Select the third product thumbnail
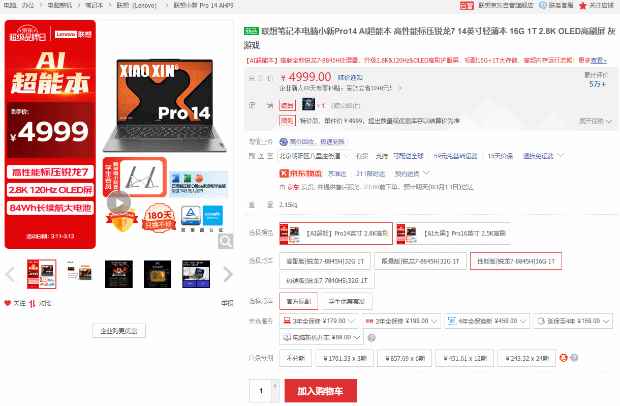620x406 pixels. (x=119, y=274)
